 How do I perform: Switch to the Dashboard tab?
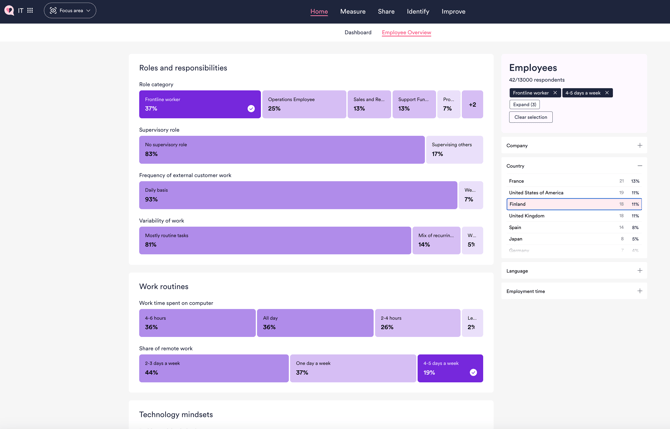pos(358,33)
